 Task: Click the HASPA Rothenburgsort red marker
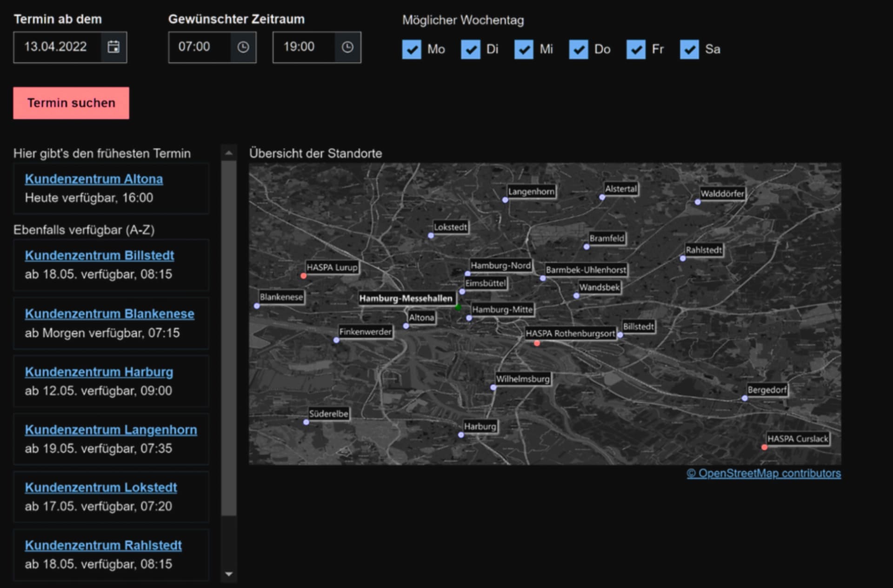pos(537,343)
